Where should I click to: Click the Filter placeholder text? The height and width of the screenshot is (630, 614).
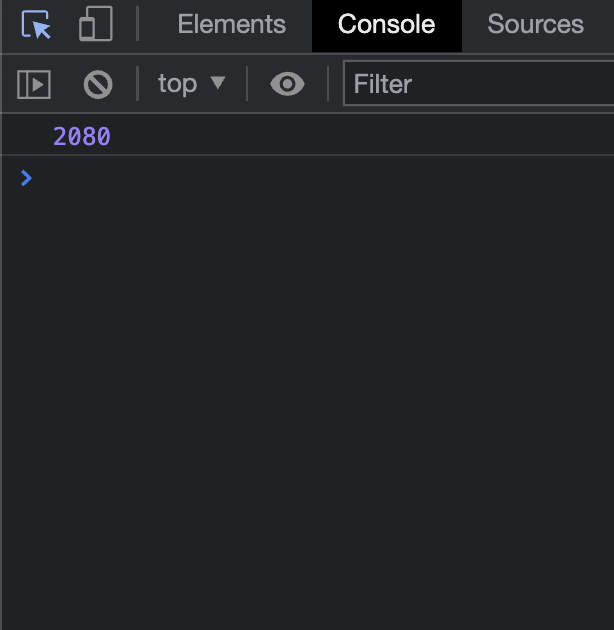(x=383, y=84)
